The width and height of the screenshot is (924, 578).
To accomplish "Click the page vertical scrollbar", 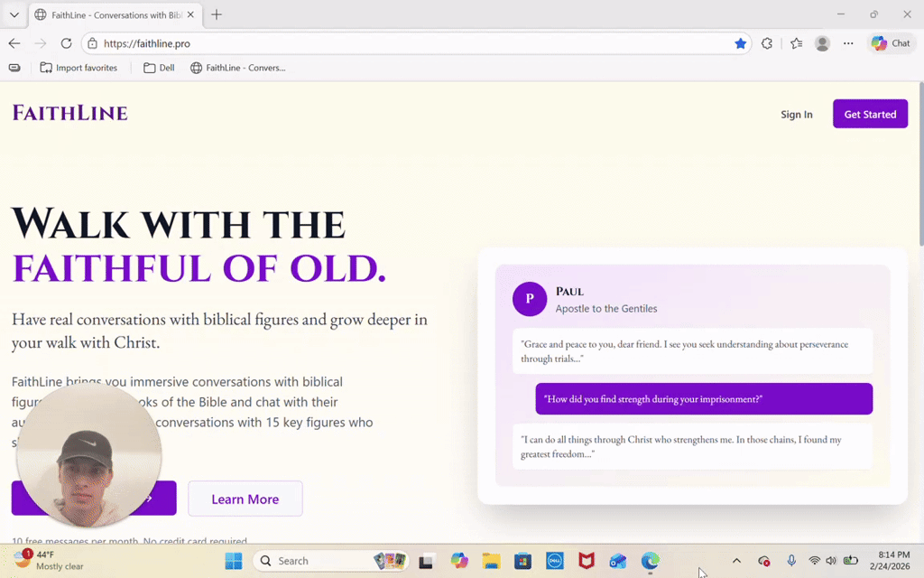I will (920, 165).
